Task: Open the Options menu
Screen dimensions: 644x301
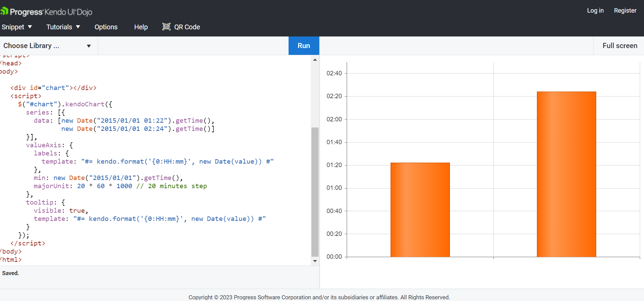Action: pos(106,27)
